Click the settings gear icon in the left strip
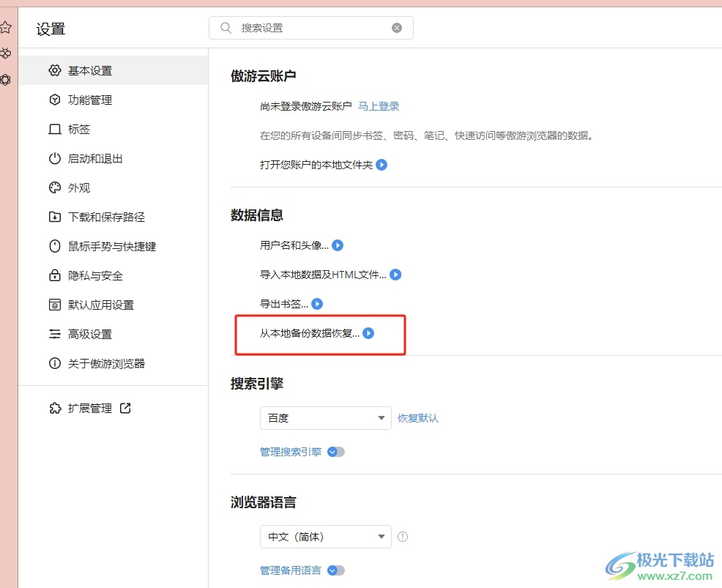 tap(6, 80)
